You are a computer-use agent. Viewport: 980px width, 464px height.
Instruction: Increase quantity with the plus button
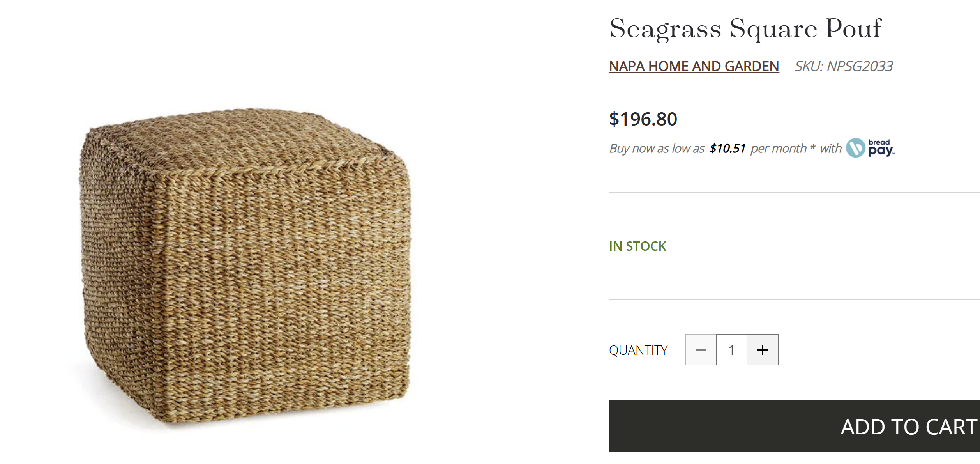click(x=763, y=350)
